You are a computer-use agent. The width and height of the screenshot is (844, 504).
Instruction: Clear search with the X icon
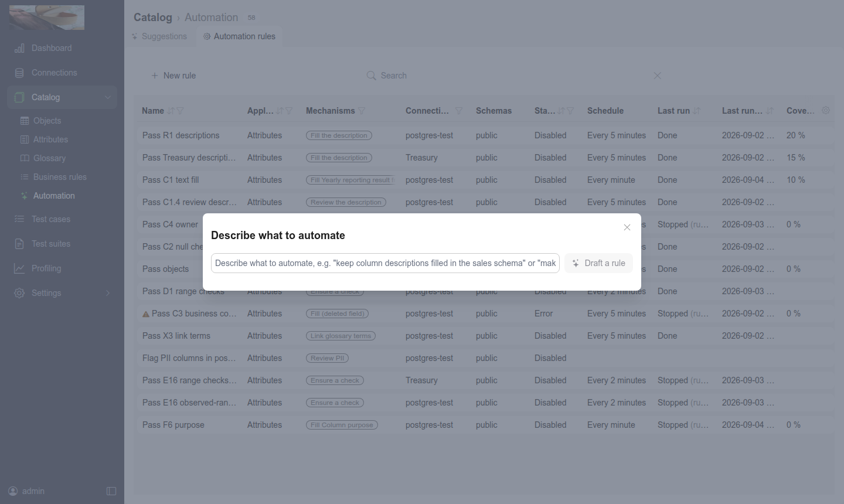pos(658,76)
